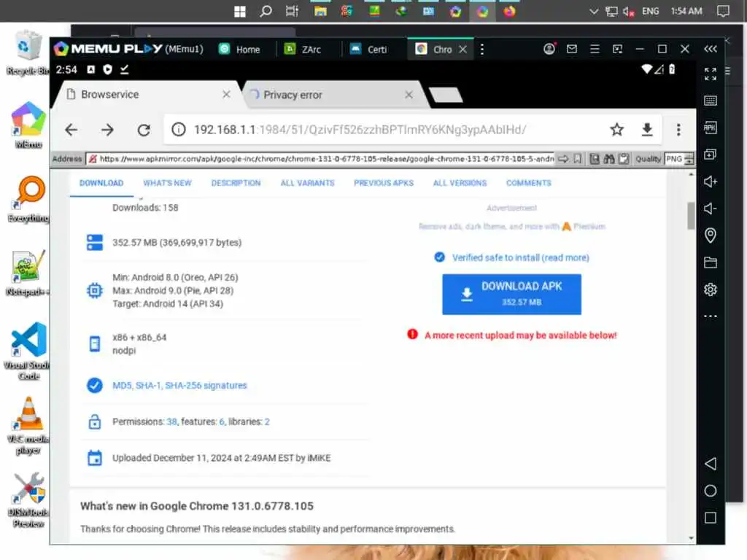Tap the Android recents square button
The image size is (747, 560).
click(x=710, y=518)
